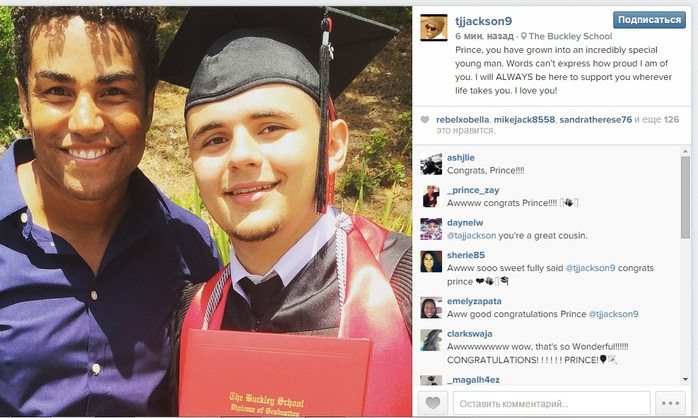The width and height of the screenshot is (698, 418).
Task: Open the tjjackson9 username link in header
Action: 483,21
